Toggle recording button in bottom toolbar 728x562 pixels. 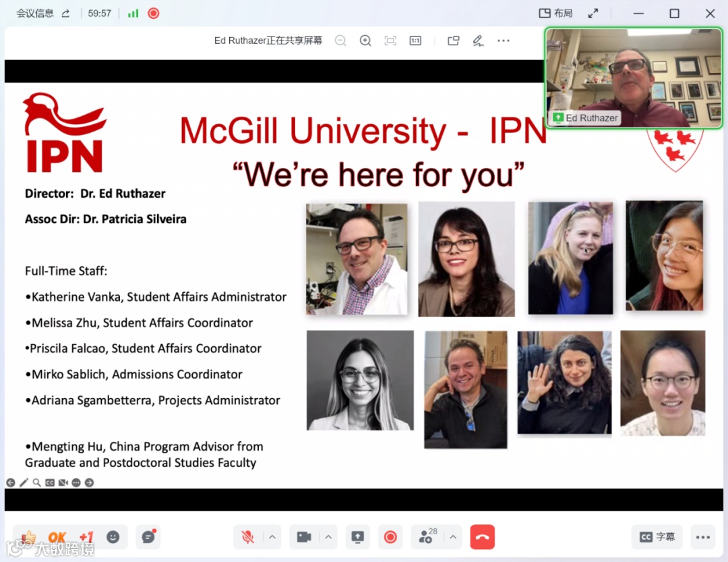pos(390,537)
